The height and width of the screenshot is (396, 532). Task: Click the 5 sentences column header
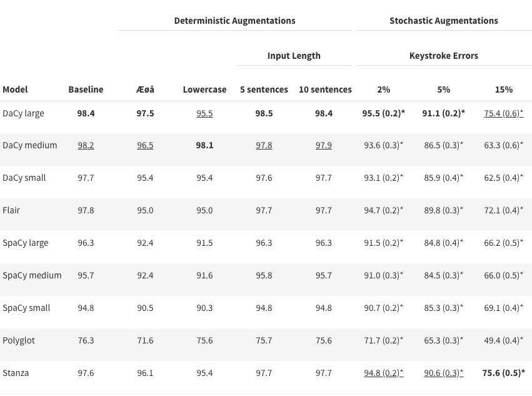tap(264, 89)
